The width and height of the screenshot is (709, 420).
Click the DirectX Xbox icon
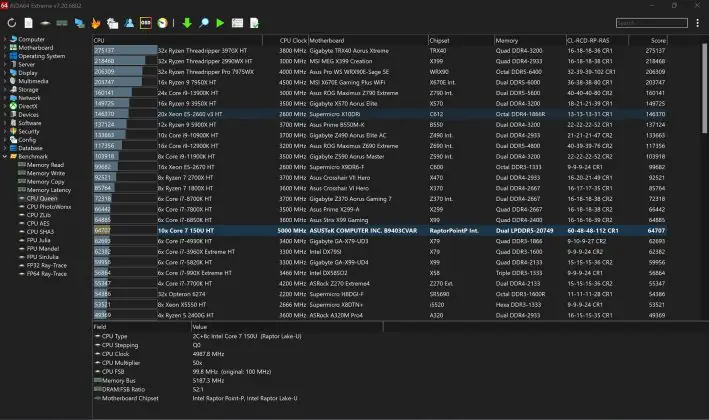(14, 106)
